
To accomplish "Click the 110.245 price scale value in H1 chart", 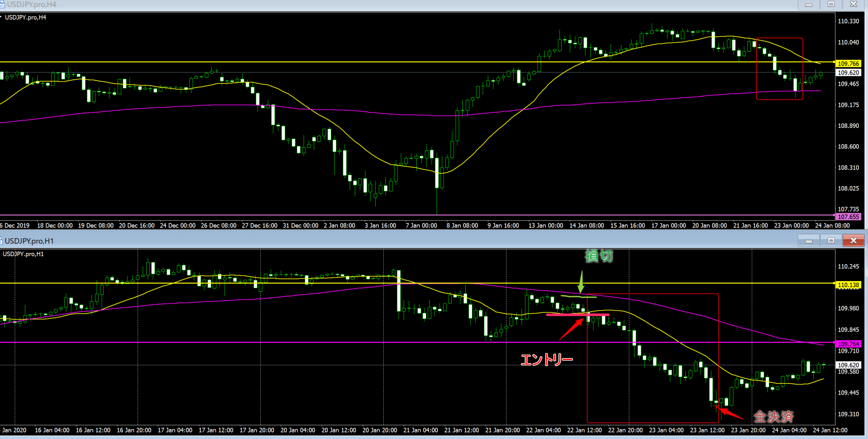I will pos(848,267).
